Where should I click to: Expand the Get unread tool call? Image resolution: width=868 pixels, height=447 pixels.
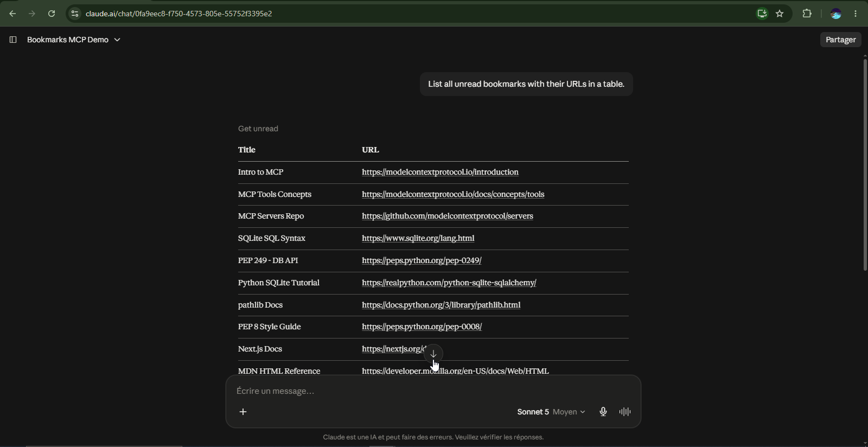pyautogui.click(x=258, y=129)
